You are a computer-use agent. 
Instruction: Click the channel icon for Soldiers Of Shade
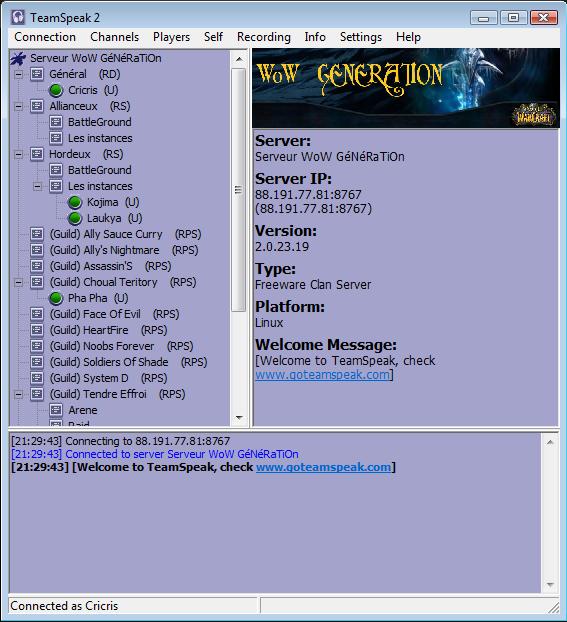(x=37, y=362)
